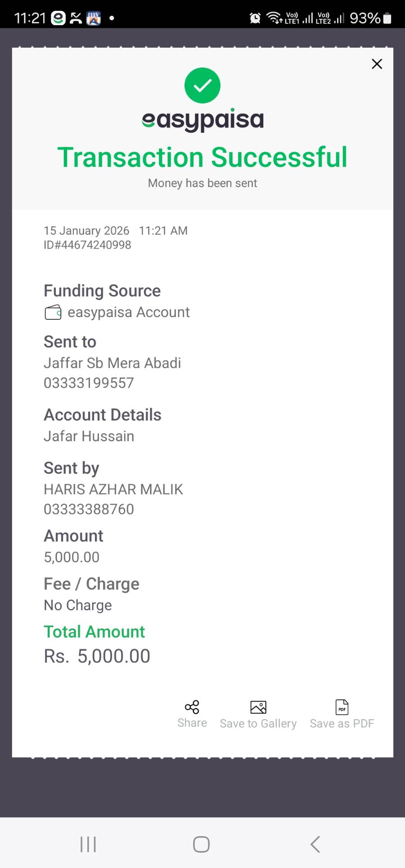Tap the Save as PDF label

click(342, 724)
